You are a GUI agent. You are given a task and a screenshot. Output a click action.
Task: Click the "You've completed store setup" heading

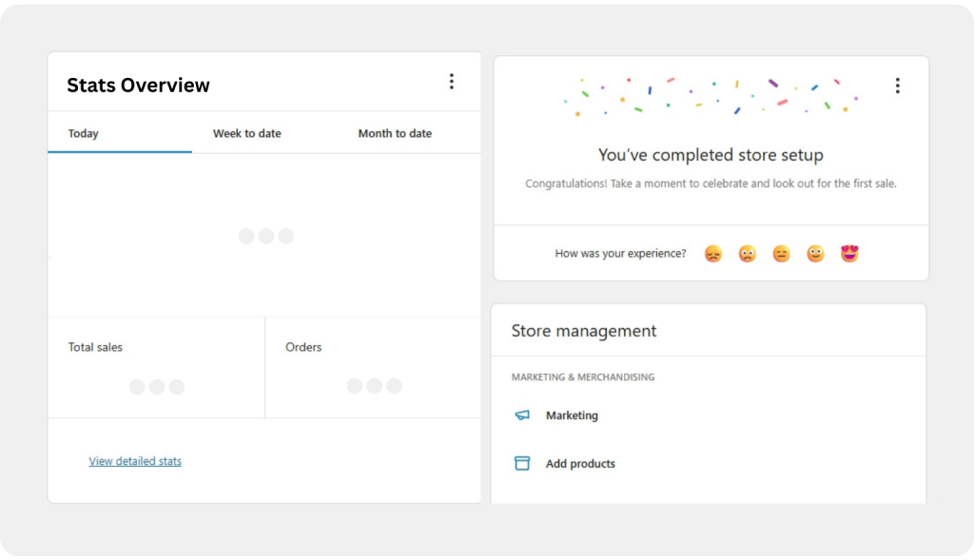[711, 155]
